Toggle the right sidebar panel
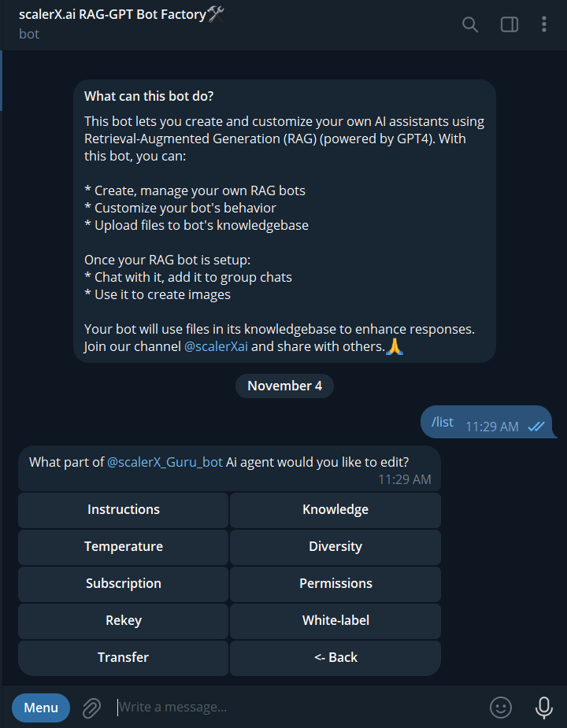Screen dimensions: 567x728 (x=510, y=24)
